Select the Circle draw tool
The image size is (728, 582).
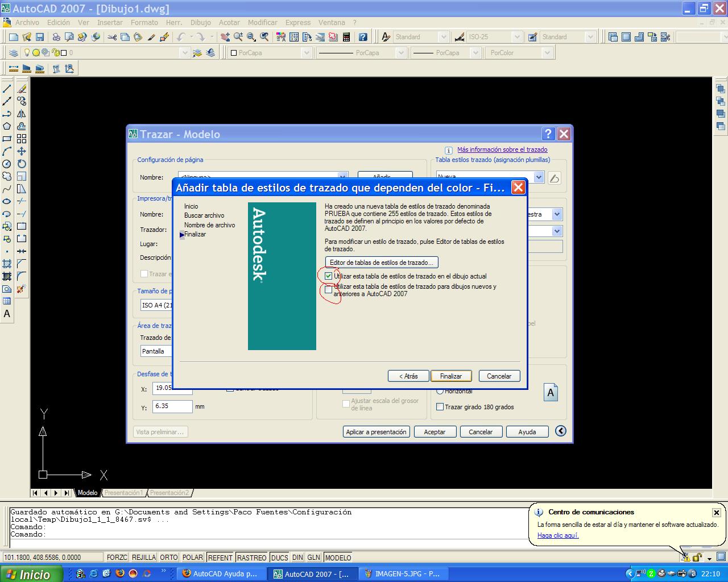pyautogui.click(x=7, y=164)
